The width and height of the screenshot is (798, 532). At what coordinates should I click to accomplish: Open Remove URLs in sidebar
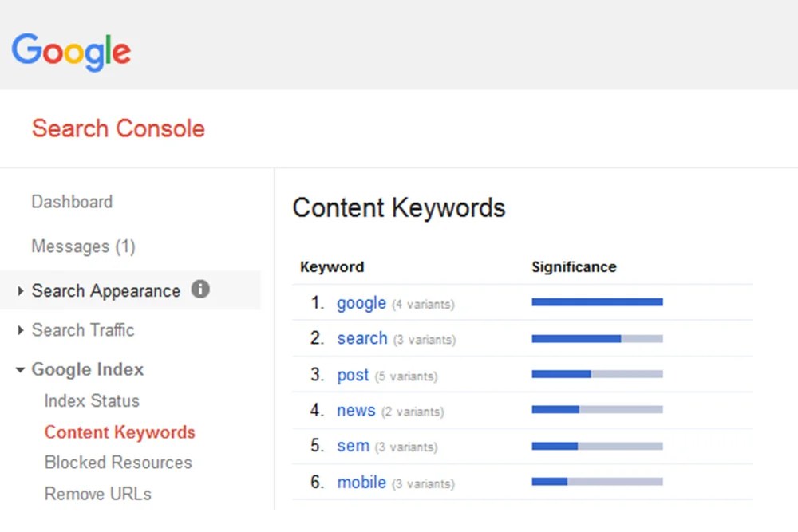point(97,494)
